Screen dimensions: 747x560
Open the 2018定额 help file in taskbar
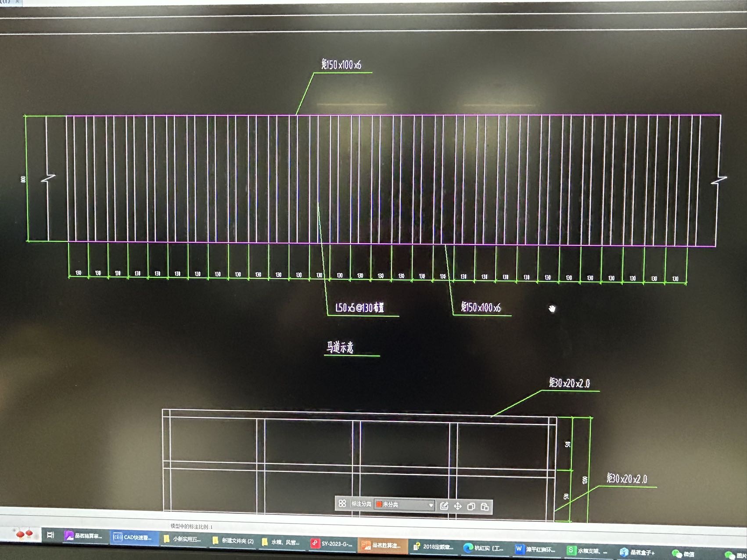click(x=434, y=547)
